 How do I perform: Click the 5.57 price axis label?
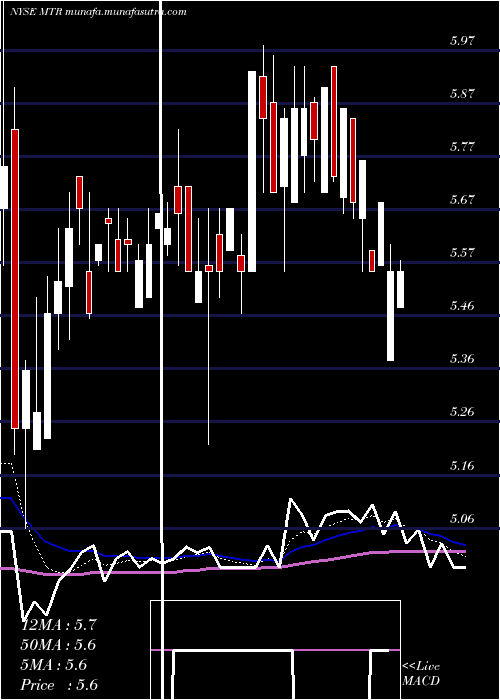coord(462,253)
